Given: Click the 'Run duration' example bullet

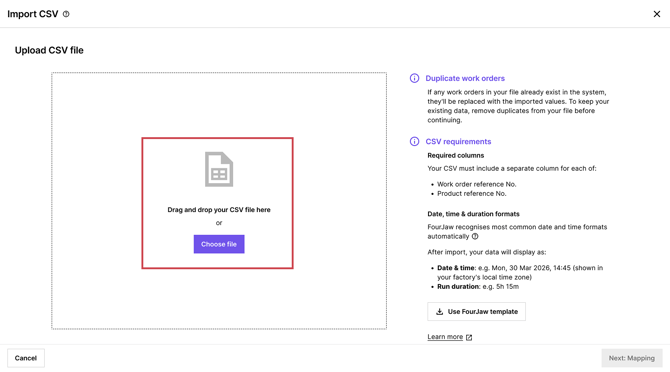Looking at the screenshot, I should (478, 287).
